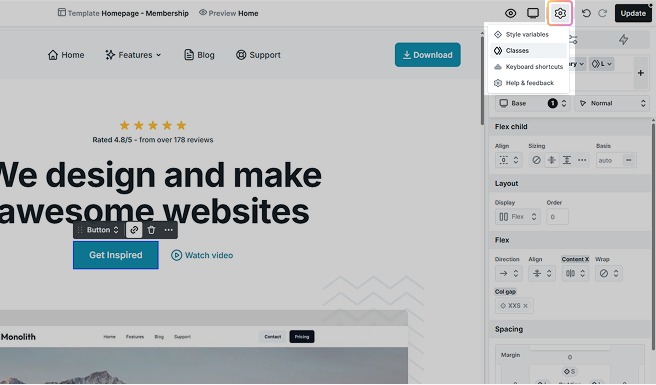Open the Flex child Align dropdown
Viewport: 656px width, 385px height.
coord(509,160)
